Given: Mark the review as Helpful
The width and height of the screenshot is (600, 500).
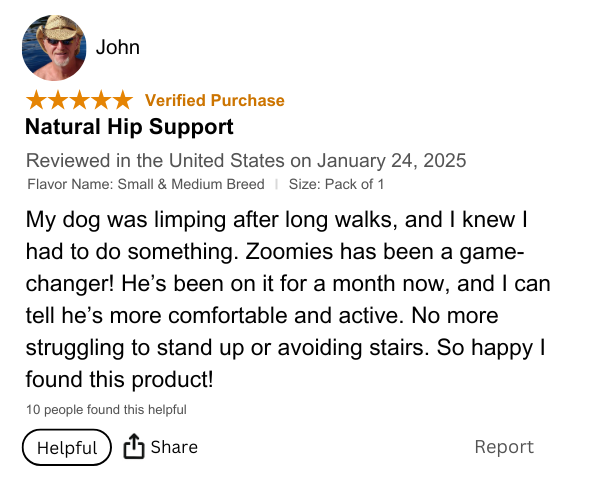Looking at the screenshot, I should click(x=66, y=447).
